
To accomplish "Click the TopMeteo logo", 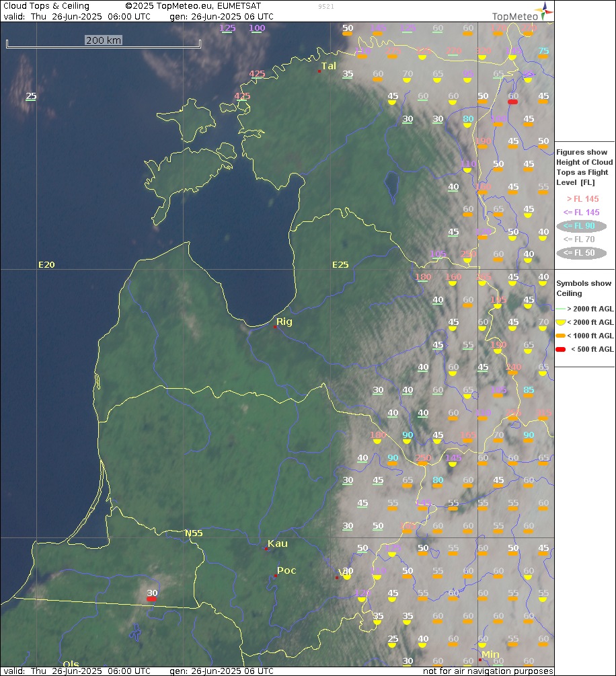I will 522,12.
